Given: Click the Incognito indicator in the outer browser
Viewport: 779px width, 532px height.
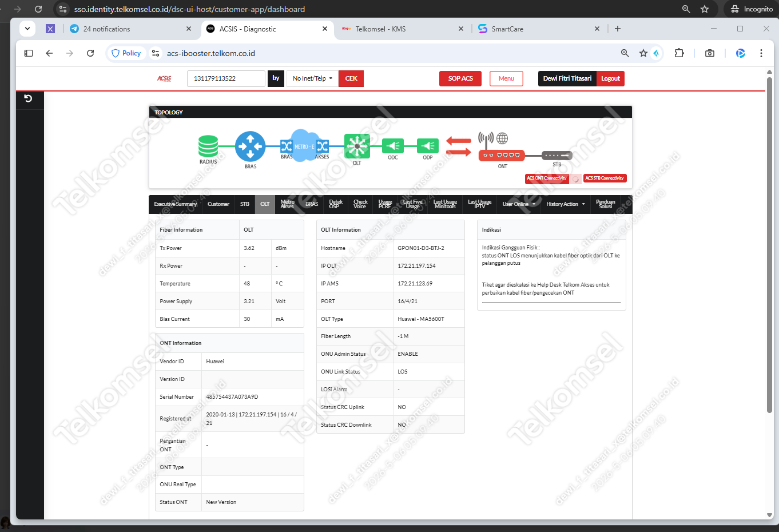Looking at the screenshot, I should pos(752,9).
